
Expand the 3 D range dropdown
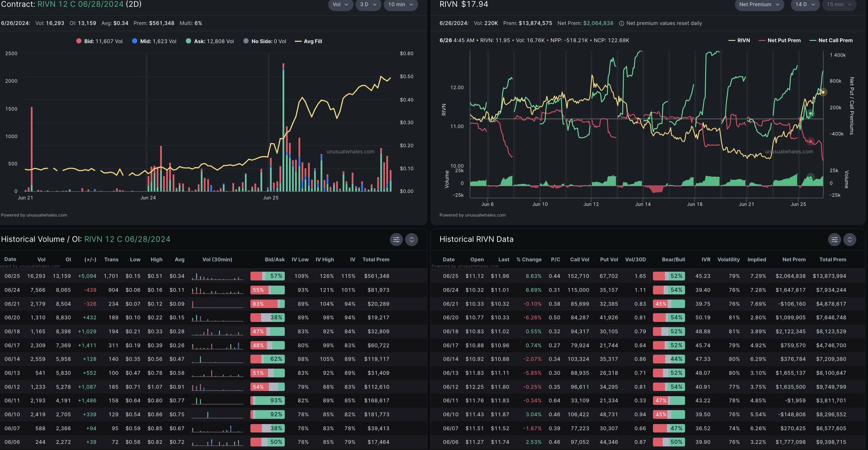coord(368,4)
